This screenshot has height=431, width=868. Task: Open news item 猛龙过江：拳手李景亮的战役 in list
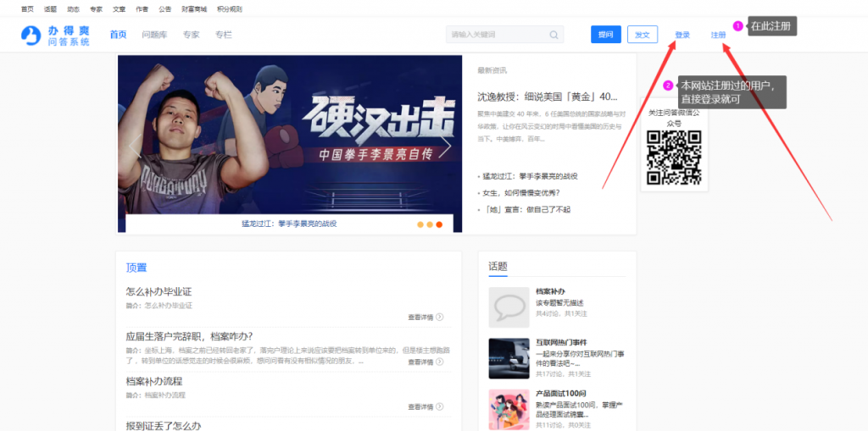coord(531,176)
